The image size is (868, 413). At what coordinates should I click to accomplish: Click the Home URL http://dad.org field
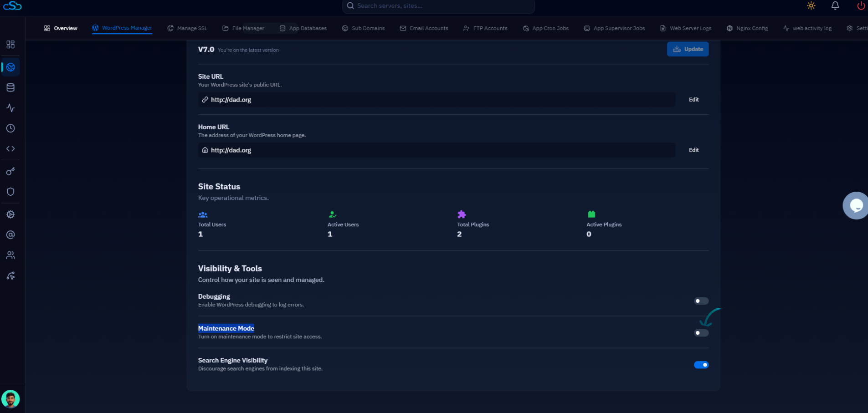(437, 150)
